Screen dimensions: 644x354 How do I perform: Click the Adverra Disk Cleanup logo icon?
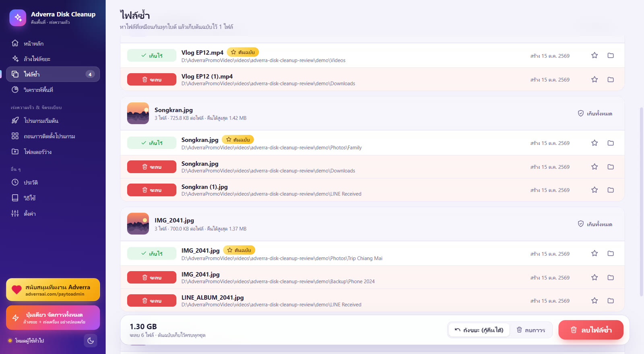[x=18, y=18]
